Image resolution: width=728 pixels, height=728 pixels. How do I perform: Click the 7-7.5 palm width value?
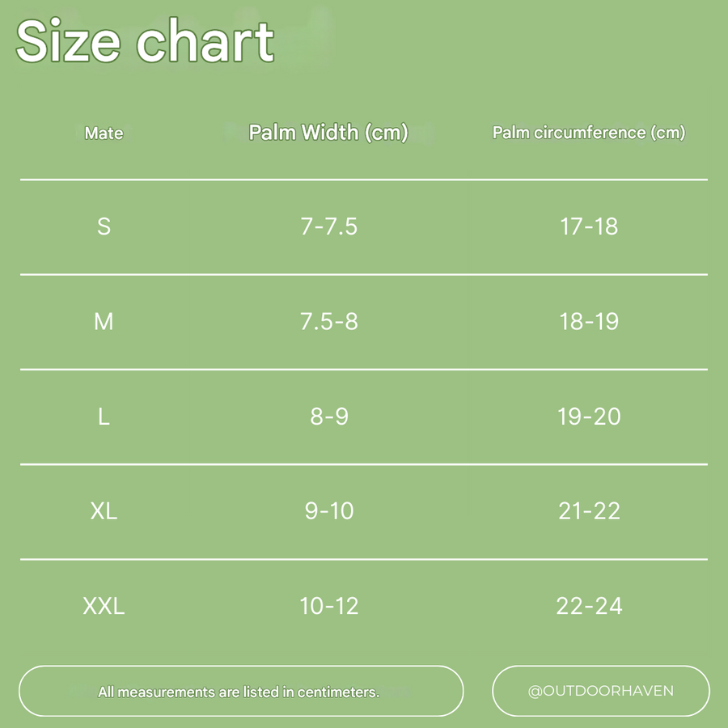pos(328,226)
